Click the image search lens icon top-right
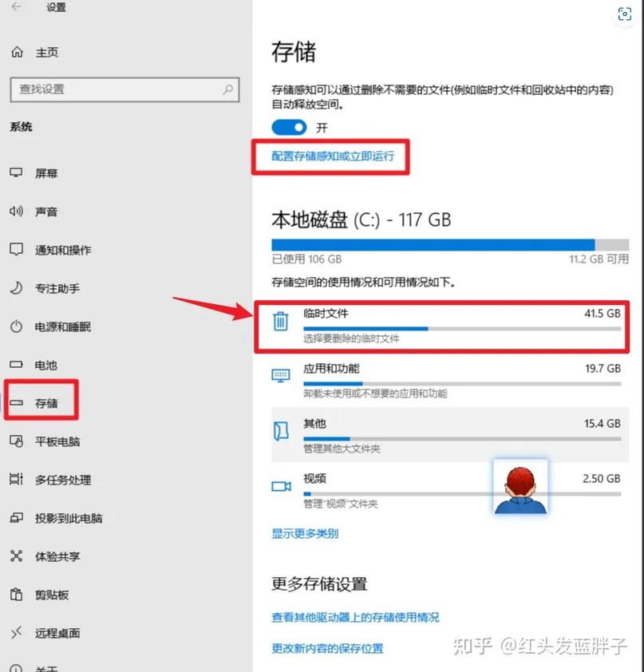The width and height of the screenshot is (644, 672). pos(625,14)
